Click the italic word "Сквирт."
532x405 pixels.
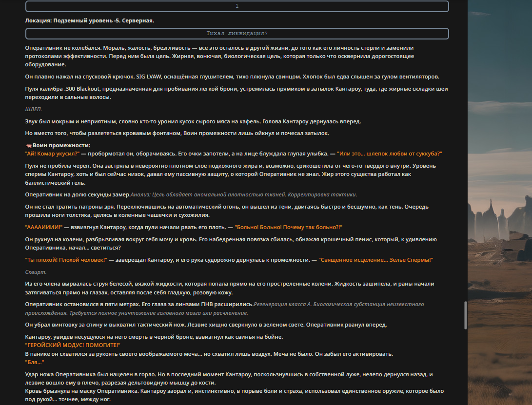point(36,272)
